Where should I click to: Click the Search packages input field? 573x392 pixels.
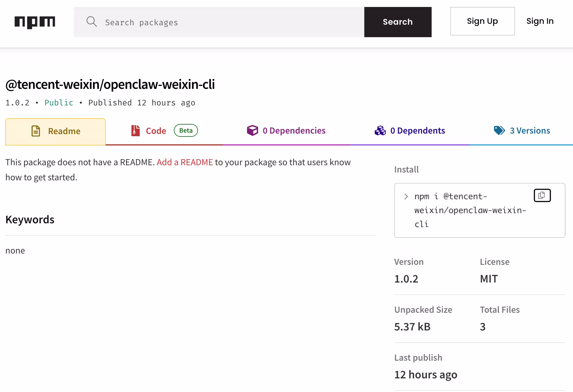(x=203, y=22)
